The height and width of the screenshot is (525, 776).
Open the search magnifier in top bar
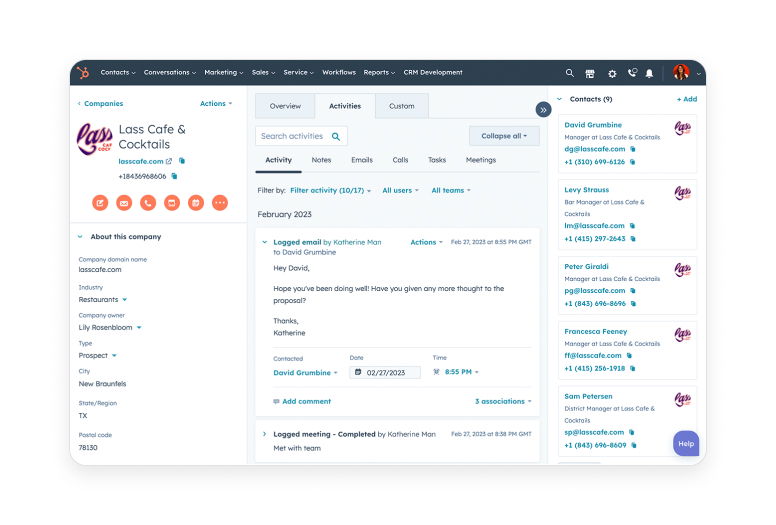point(570,73)
